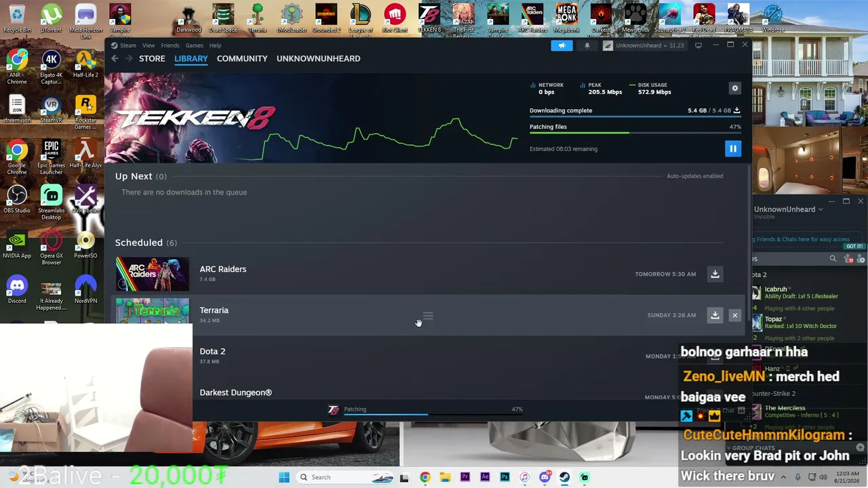Switch Steam to Big Picture mode
This screenshot has height=488, width=868.
pos(698,45)
